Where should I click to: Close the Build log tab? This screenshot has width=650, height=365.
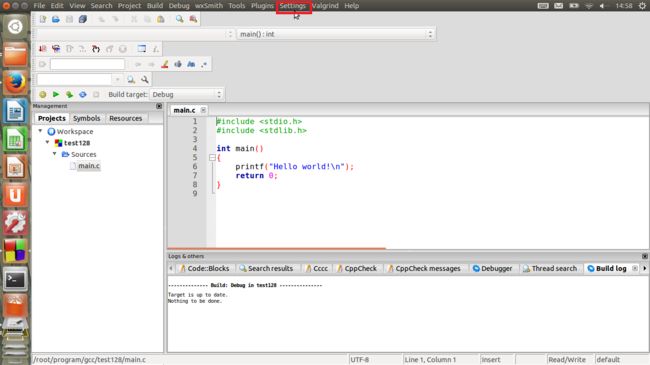(x=635, y=268)
